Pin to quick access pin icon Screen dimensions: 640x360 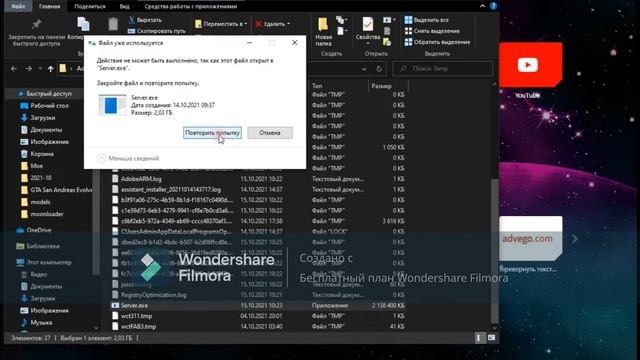[x=37, y=24]
